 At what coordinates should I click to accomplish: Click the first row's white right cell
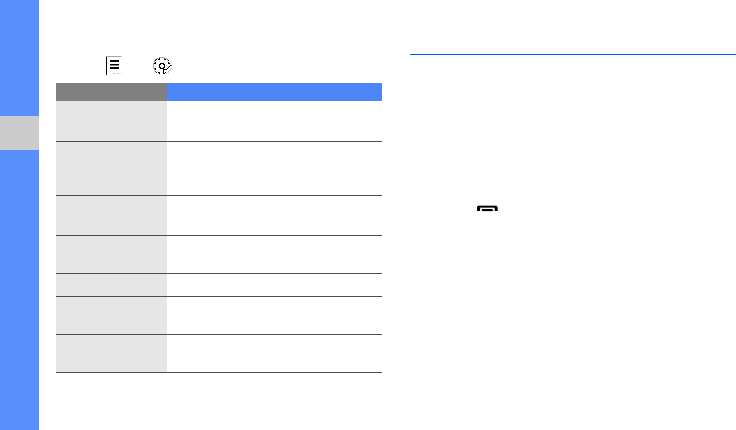coord(274,121)
